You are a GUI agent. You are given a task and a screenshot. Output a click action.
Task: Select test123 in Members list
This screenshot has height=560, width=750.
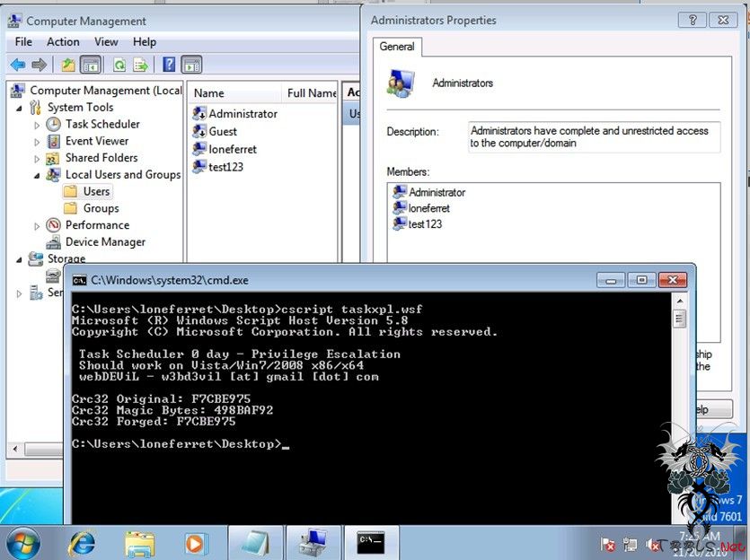[417, 224]
